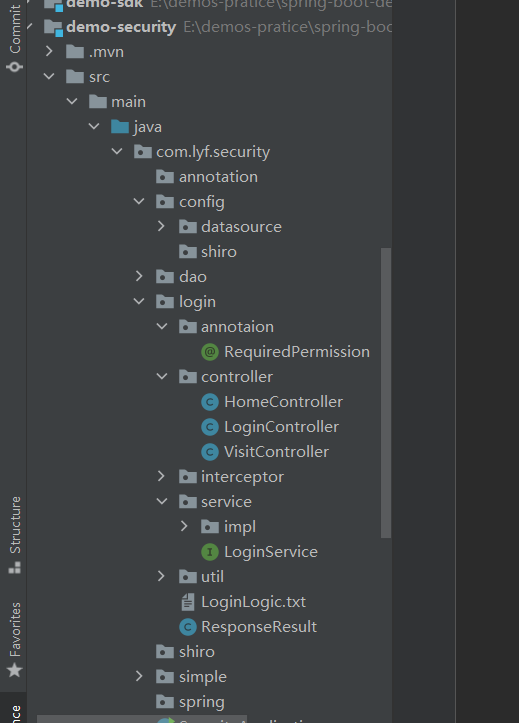Expand the interceptor package arrow
519x723 pixels.
[161, 476]
